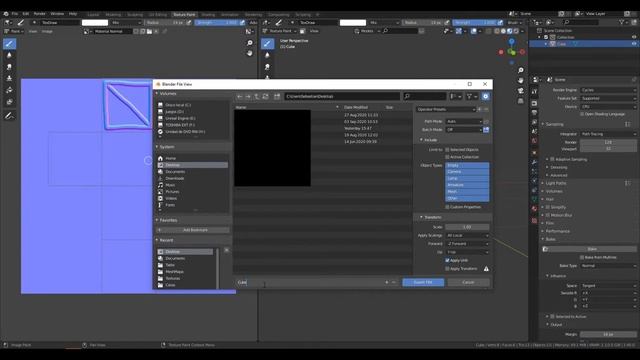This screenshot has height=360, width=640.
Task: Select the Fill tool in image editor toolbar
Action: pyautogui.click(x=9, y=90)
